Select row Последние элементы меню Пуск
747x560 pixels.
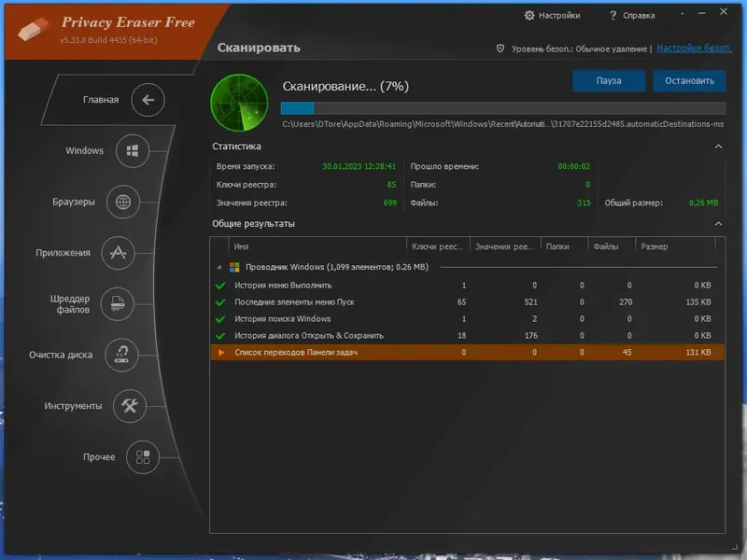coord(468,301)
